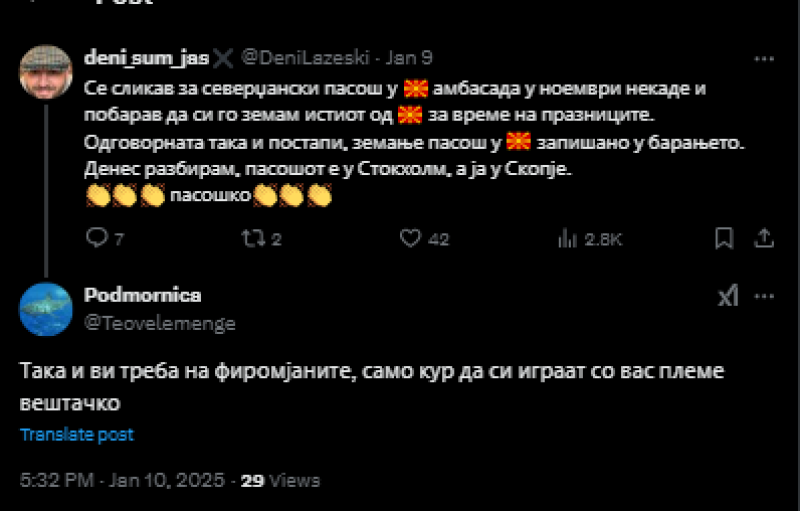Click the Podmornica display name
Screen dimensions: 800x511
point(143,295)
